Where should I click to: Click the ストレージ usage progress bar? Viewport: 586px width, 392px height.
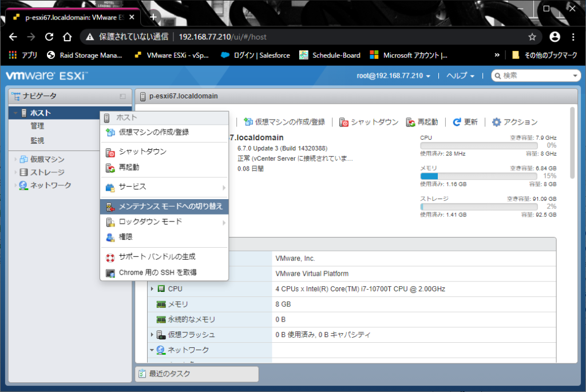pyautogui.click(x=479, y=207)
